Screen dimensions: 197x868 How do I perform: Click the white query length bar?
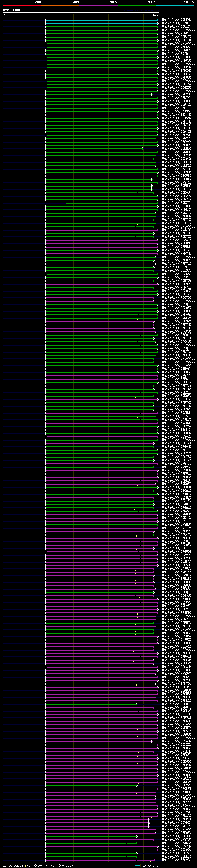point(81,13)
